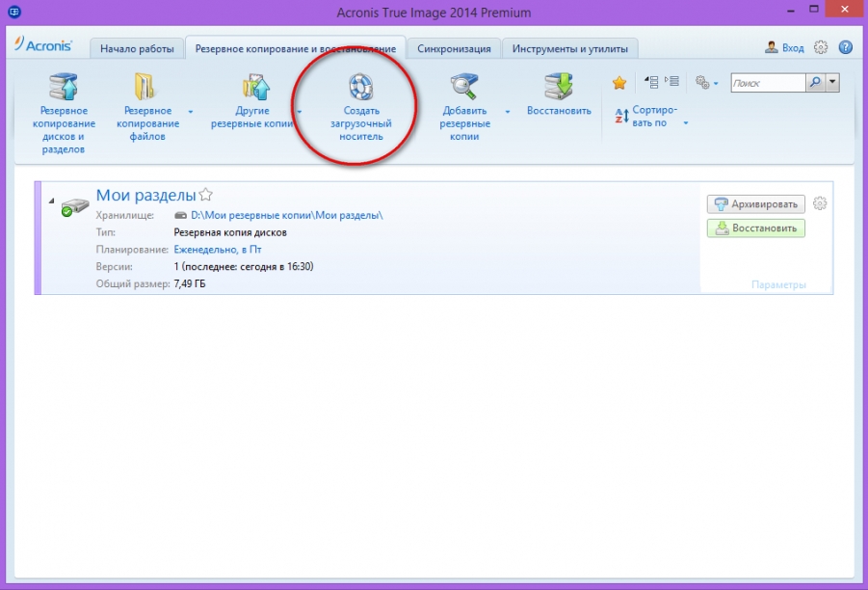Open the help question mark icon
Image resolution: width=868 pixels, height=590 pixels.
tap(846, 47)
